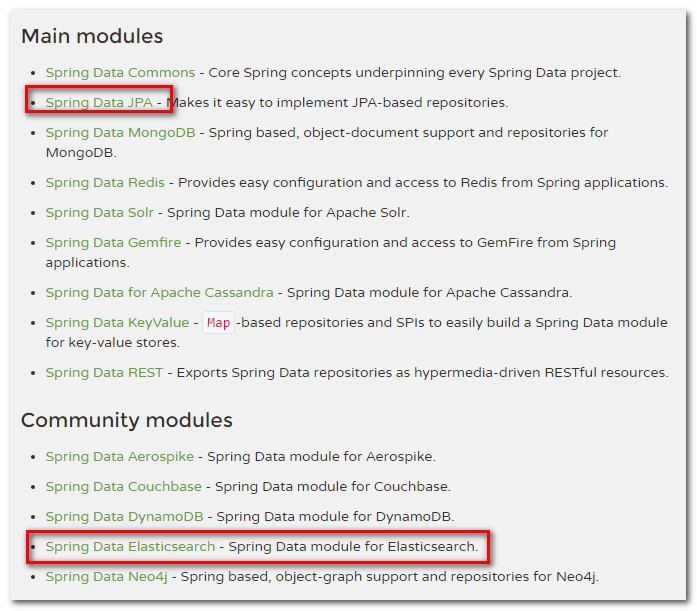Click text 'Spring Data module for Elasticsearch.'
The height and width of the screenshot is (611, 697).
(x=353, y=547)
